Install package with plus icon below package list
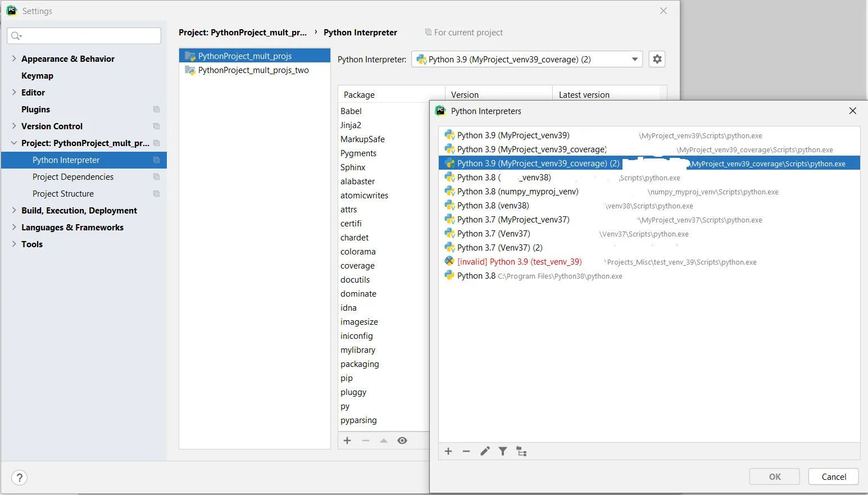This screenshot has height=495, width=868. (347, 440)
